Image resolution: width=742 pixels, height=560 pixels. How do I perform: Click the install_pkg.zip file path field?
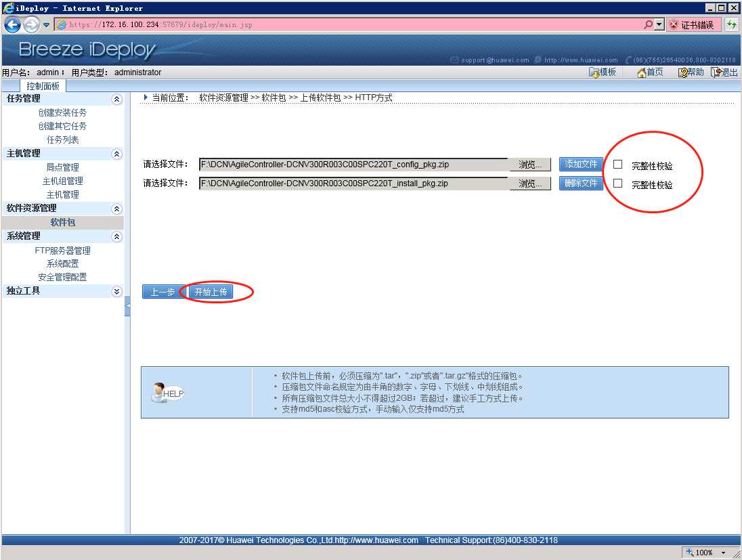click(353, 184)
